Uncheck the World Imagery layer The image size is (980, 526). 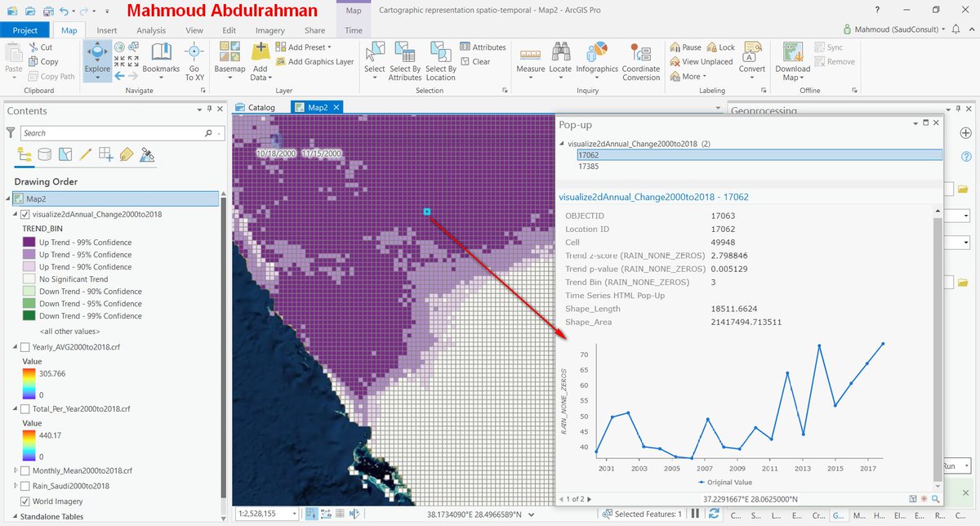pos(24,501)
